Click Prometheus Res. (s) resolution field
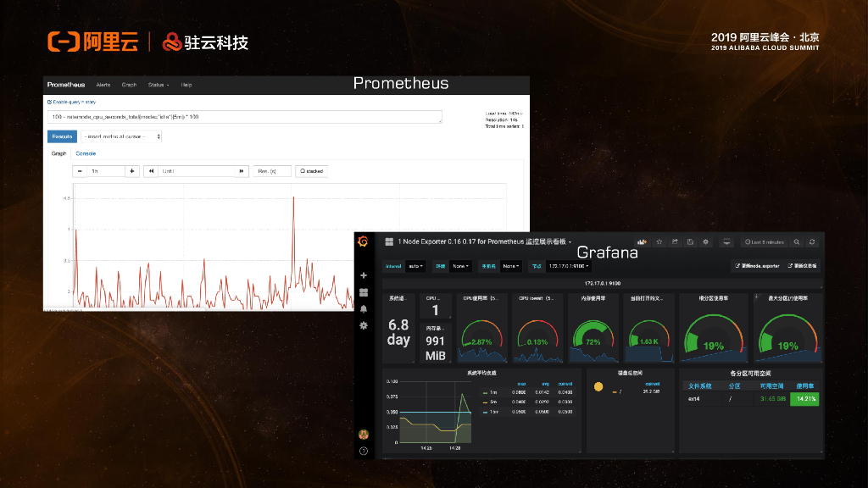The width and height of the screenshot is (868, 488). [272, 171]
